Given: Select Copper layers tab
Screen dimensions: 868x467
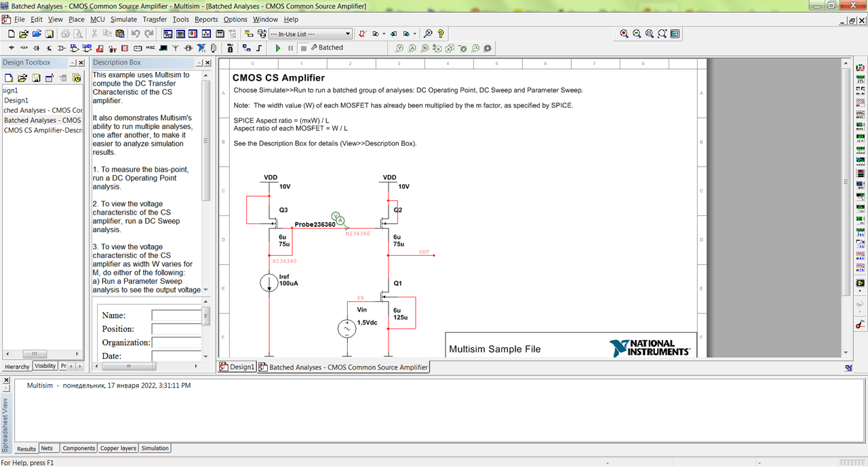Looking at the screenshot, I should coord(118,449).
